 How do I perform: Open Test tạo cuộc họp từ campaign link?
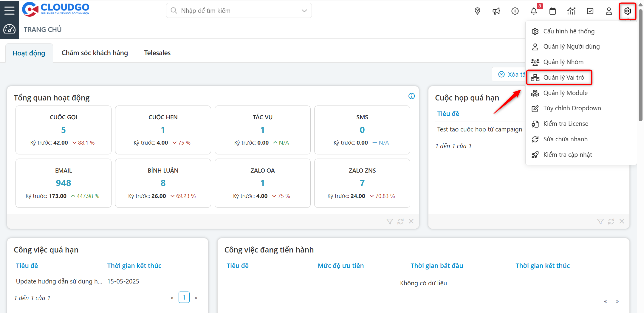[x=479, y=129]
